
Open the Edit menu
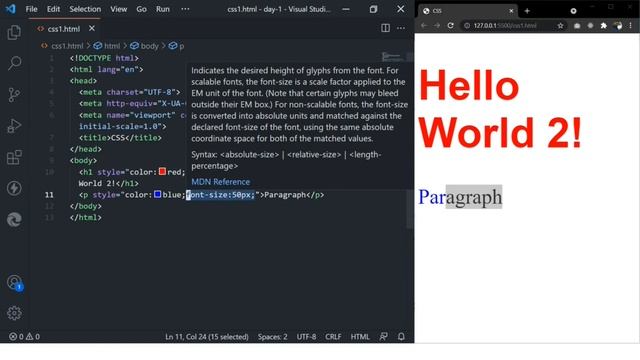click(53, 9)
